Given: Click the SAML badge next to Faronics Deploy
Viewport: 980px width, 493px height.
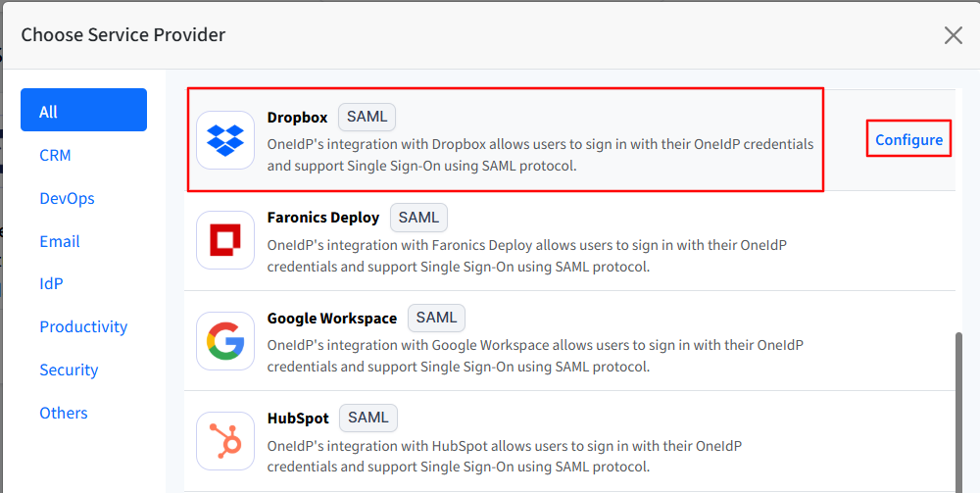Looking at the screenshot, I should coord(418,218).
